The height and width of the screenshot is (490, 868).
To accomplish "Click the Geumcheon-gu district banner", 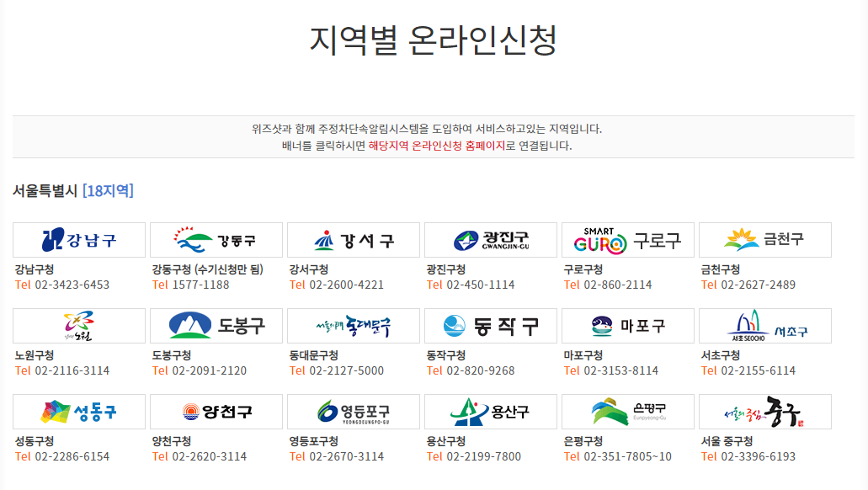I will coord(764,239).
